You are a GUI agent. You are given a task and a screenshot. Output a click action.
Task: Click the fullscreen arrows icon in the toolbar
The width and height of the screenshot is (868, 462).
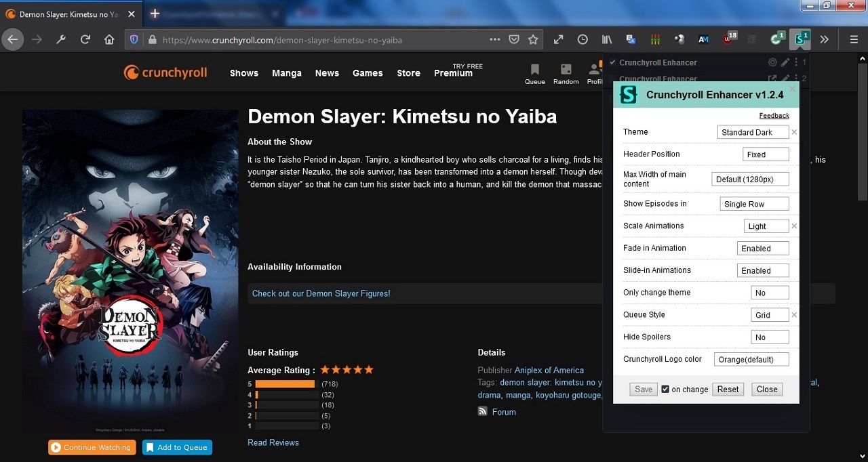click(558, 40)
